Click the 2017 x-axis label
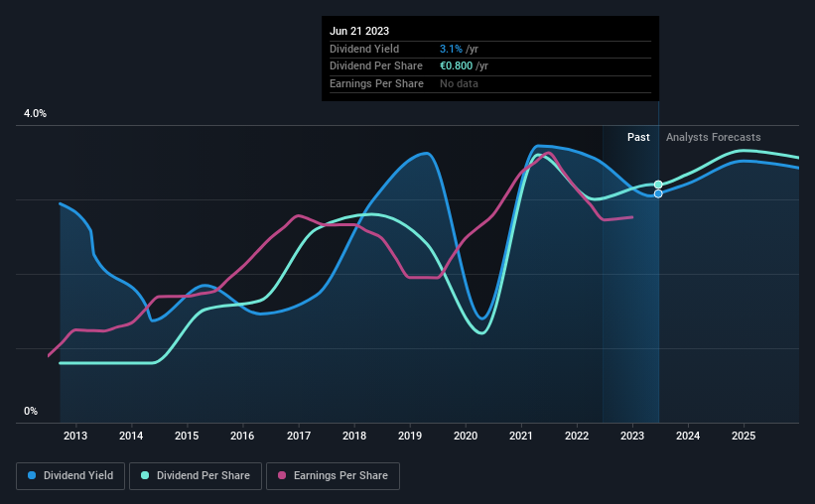The width and height of the screenshot is (815, 504). 299,436
